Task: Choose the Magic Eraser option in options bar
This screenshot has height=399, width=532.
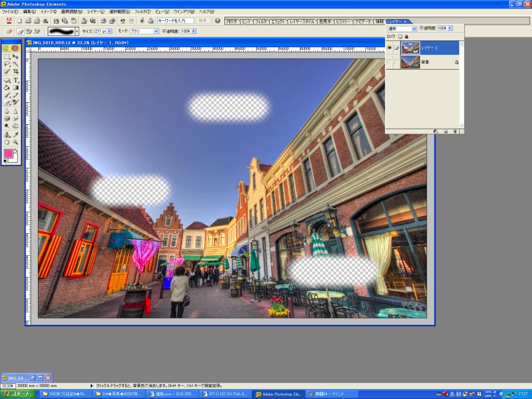Action: (37, 31)
